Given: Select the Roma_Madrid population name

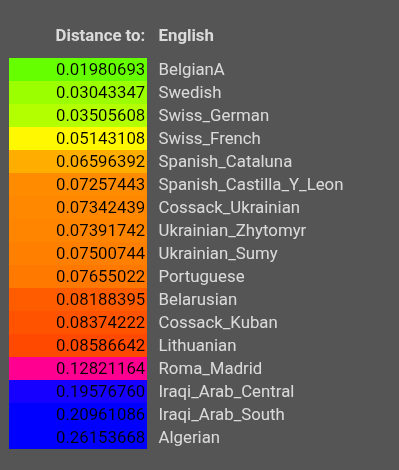Looking at the screenshot, I should click(x=210, y=369).
